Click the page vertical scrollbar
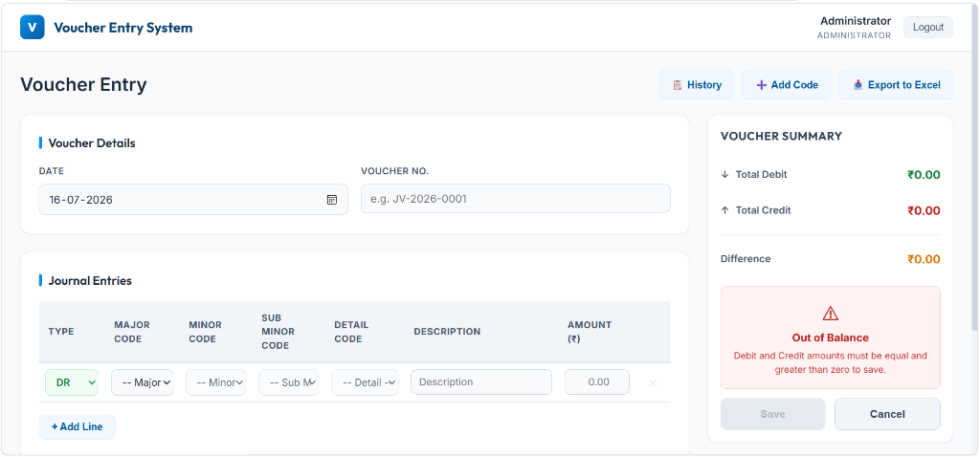Image resolution: width=980 pixels, height=457 pixels. [x=975, y=168]
